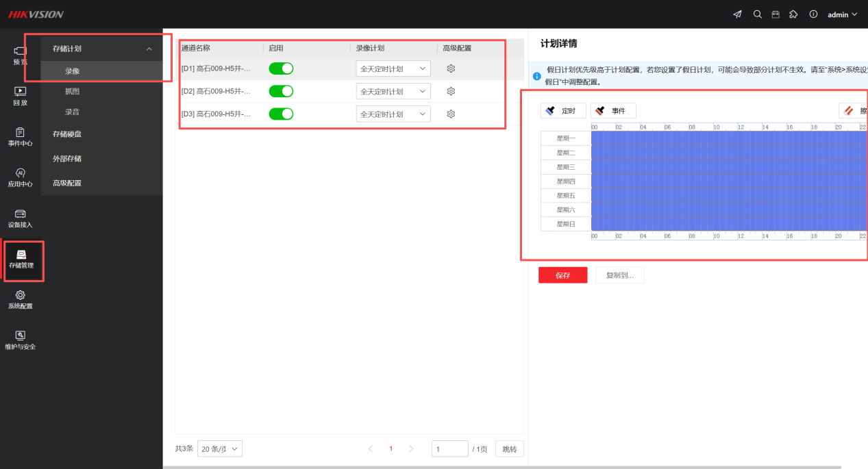
Task: Open advanced config gear for channel D2
Action: 451,91
